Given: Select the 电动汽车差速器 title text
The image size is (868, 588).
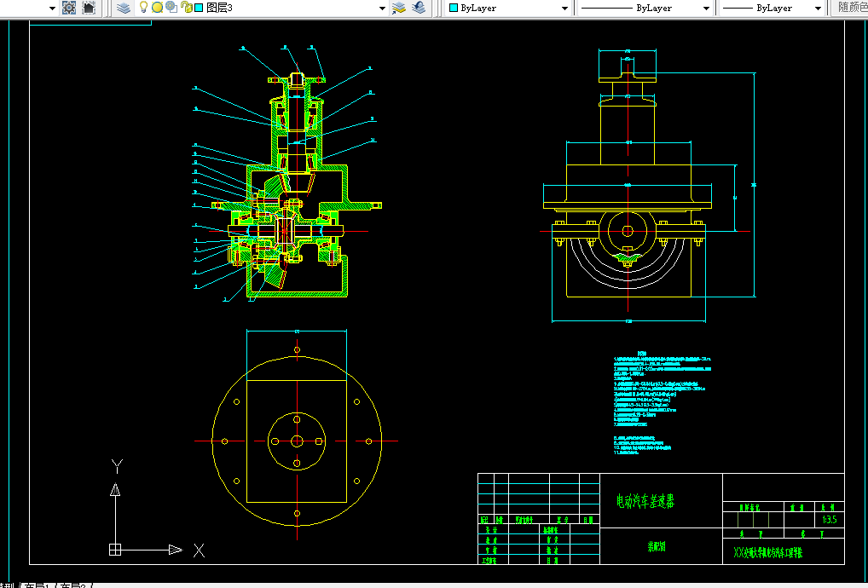Looking at the screenshot, I should 645,502.
